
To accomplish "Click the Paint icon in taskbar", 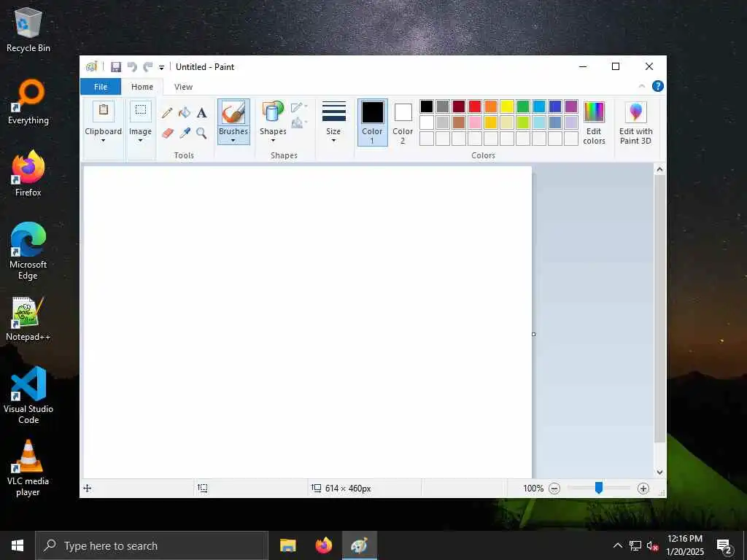I will pos(359,545).
